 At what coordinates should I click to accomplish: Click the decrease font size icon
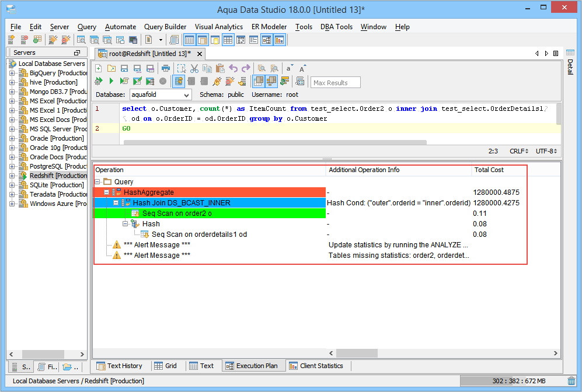coord(289,68)
